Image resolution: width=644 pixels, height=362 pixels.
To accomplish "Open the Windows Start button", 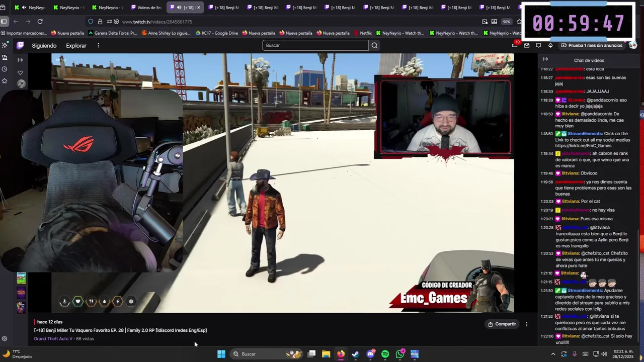I will [x=221, y=354].
